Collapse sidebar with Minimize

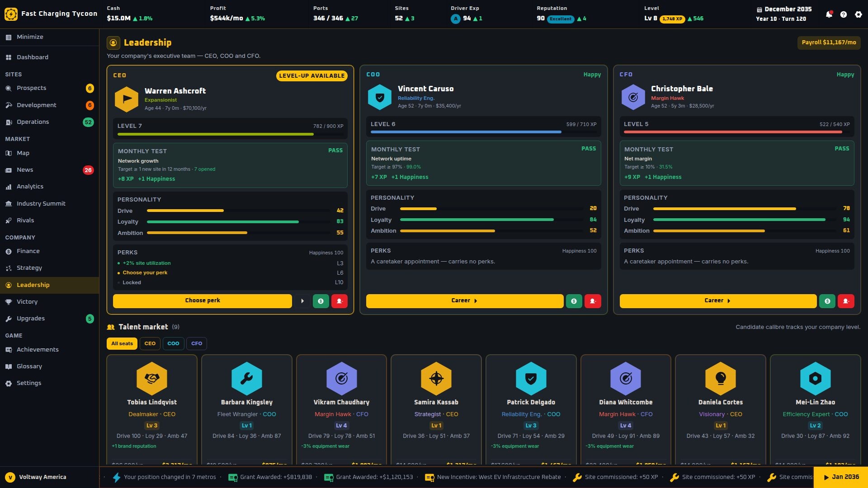coord(49,37)
